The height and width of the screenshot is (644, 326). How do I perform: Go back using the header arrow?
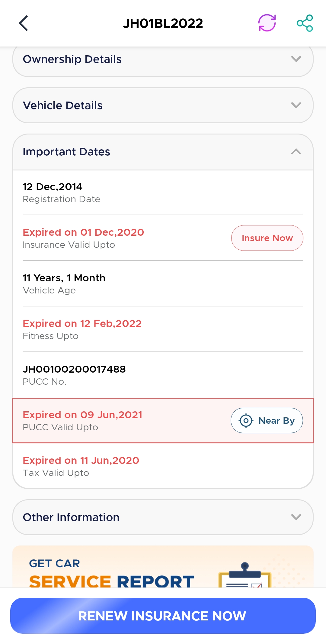click(x=24, y=23)
